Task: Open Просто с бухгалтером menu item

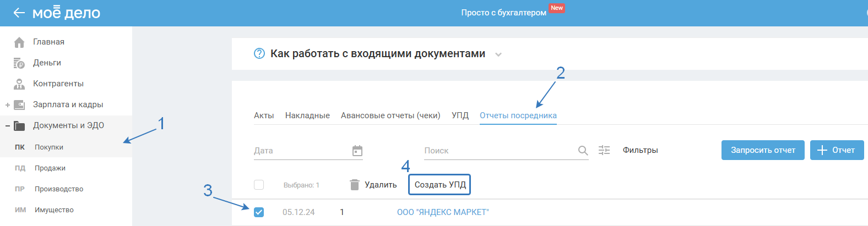Action: (503, 13)
